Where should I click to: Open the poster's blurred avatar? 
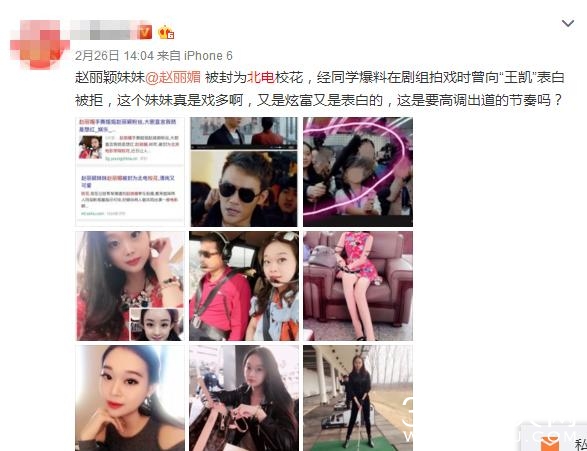point(39,45)
